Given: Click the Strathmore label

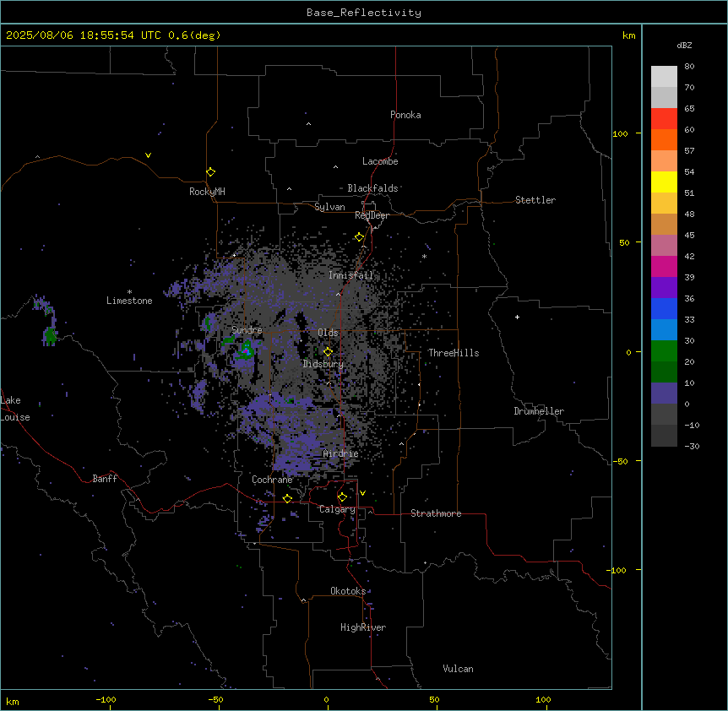Looking at the screenshot, I should click(436, 513).
